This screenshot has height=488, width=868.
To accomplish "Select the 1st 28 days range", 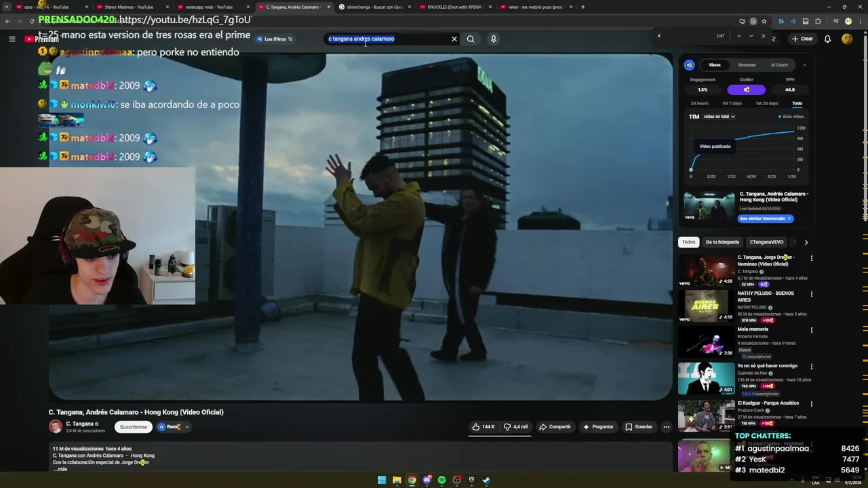I will coord(766,103).
